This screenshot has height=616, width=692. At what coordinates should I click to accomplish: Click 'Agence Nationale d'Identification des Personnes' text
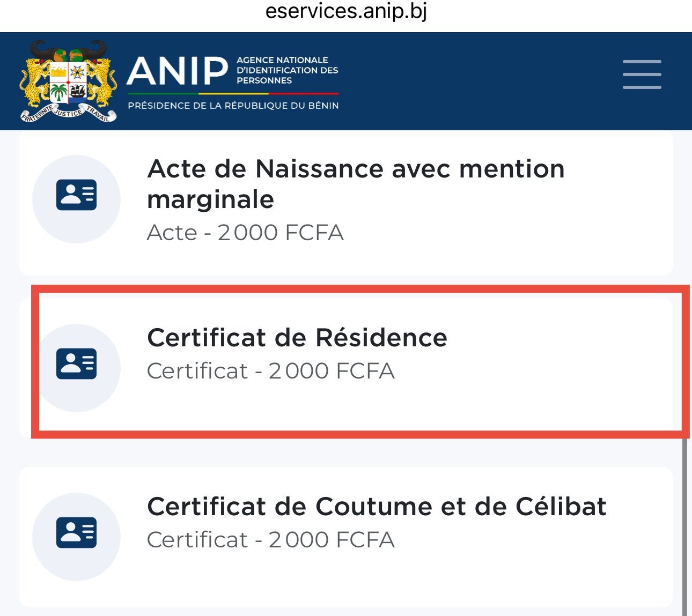(287, 70)
